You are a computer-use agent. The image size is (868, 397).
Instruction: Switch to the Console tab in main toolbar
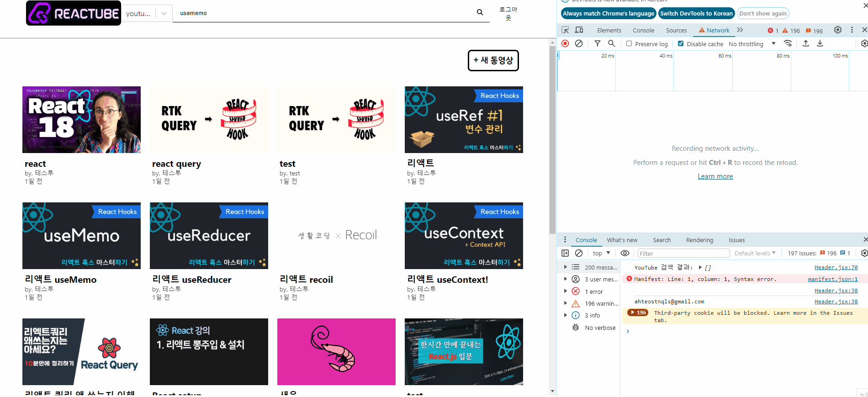[x=643, y=31]
